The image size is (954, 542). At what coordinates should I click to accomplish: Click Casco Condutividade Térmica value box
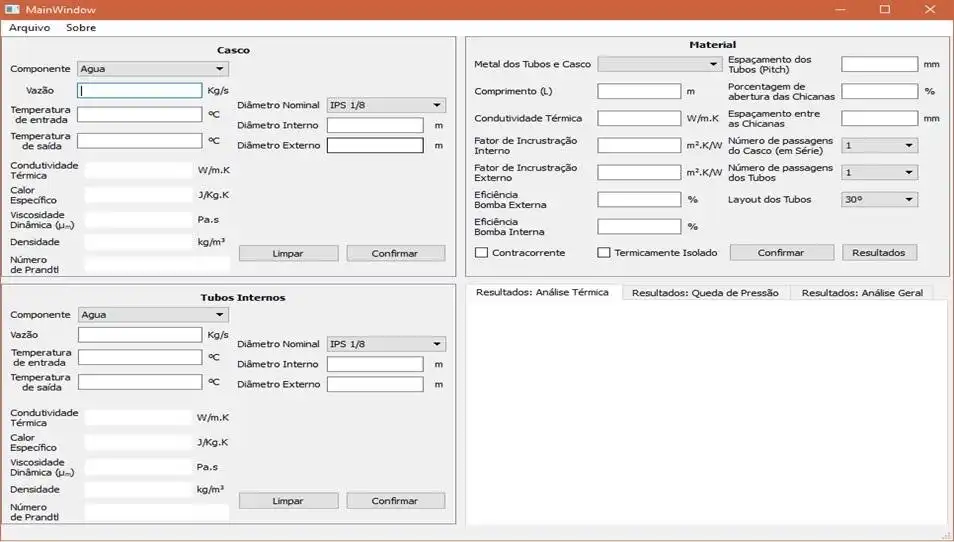pos(139,170)
